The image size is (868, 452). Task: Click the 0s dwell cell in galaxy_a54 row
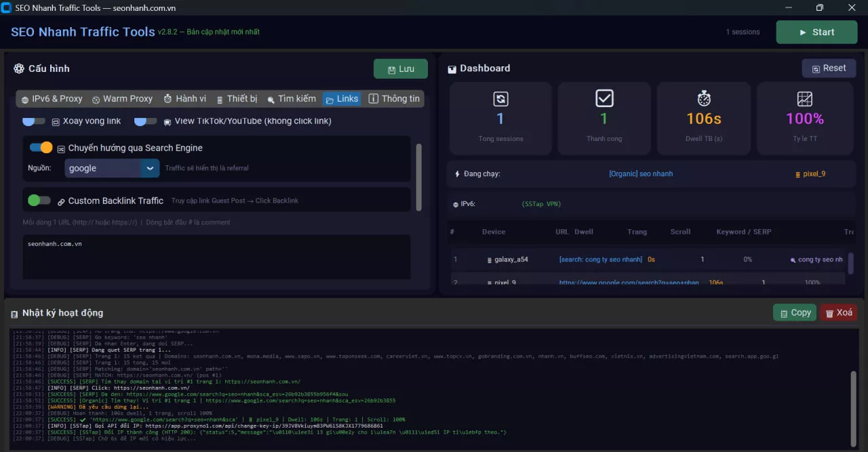[x=651, y=260]
